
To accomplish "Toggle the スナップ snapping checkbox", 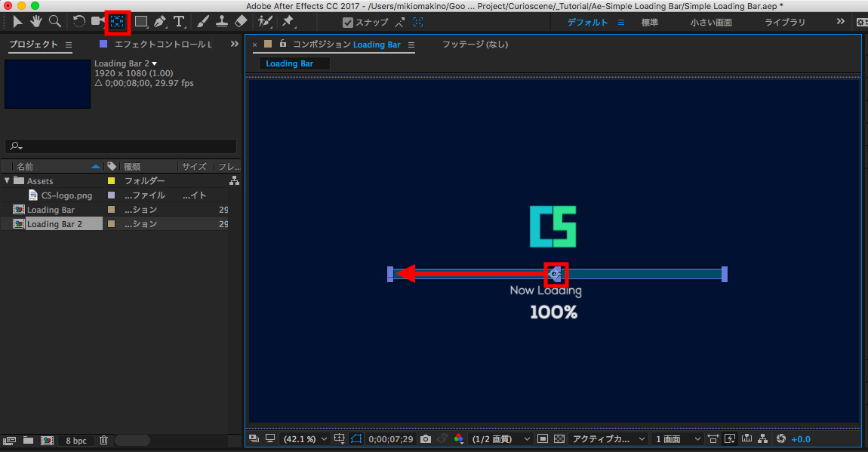I will click(347, 23).
